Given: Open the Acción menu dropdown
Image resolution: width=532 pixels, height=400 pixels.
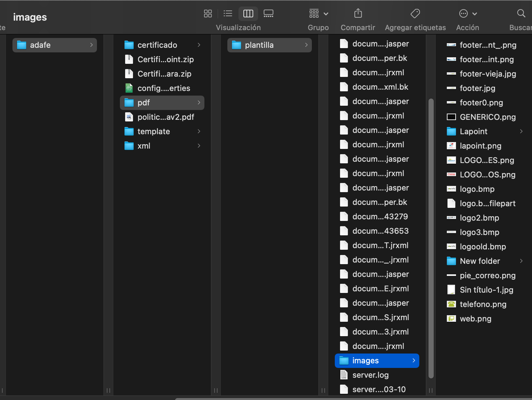Looking at the screenshot, I should pyautogui.click(x=467, y=13).
